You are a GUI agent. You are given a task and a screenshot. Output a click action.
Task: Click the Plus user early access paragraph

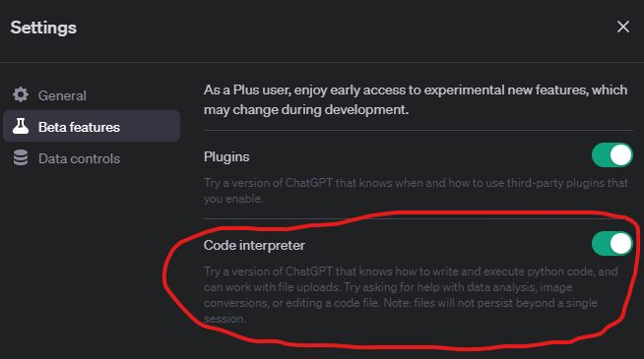coord(416,99)
